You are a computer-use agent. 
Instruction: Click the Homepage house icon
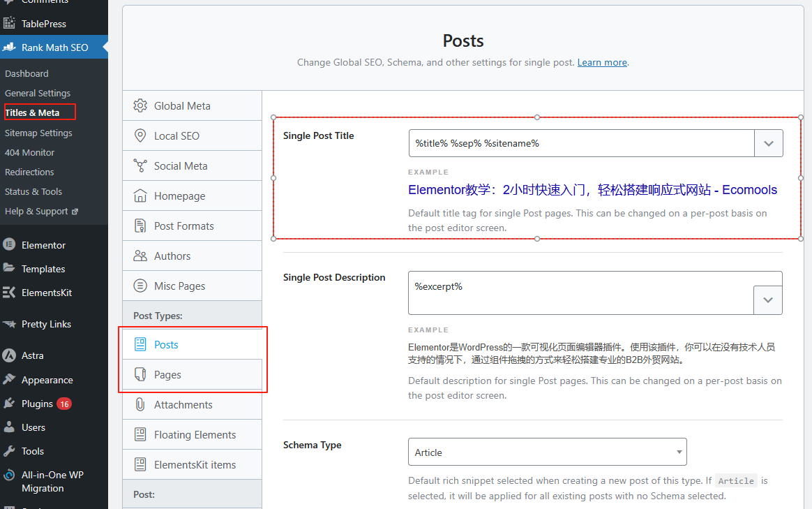click(x=140, y=196)
